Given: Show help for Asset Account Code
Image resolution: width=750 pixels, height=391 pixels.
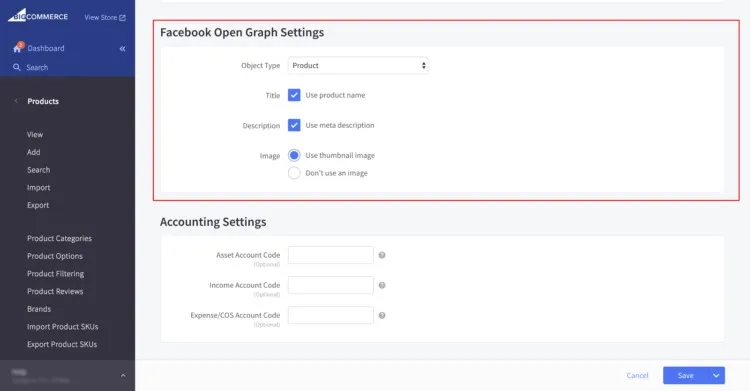Looking at the screenshot, I should click(382, 255).
